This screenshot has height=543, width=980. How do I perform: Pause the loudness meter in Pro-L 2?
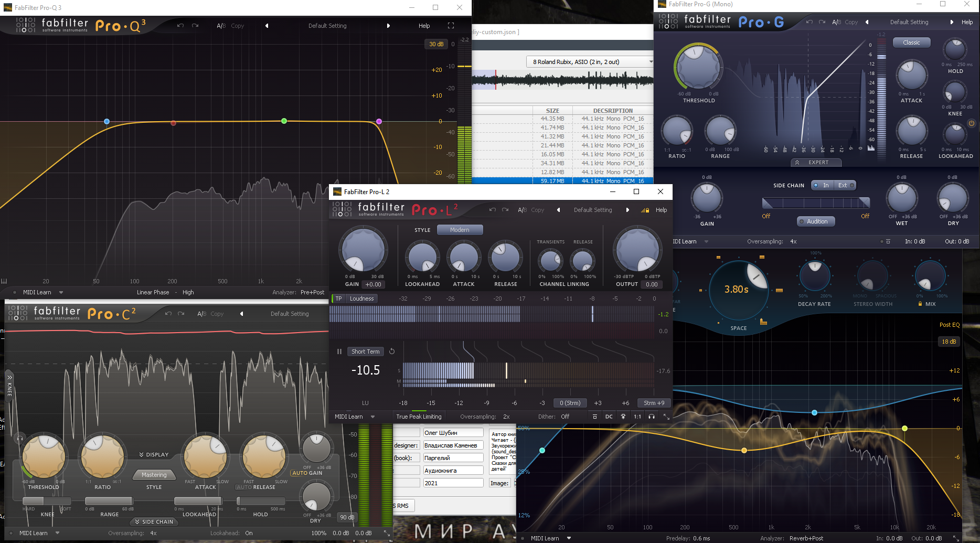tap(339, 352)
